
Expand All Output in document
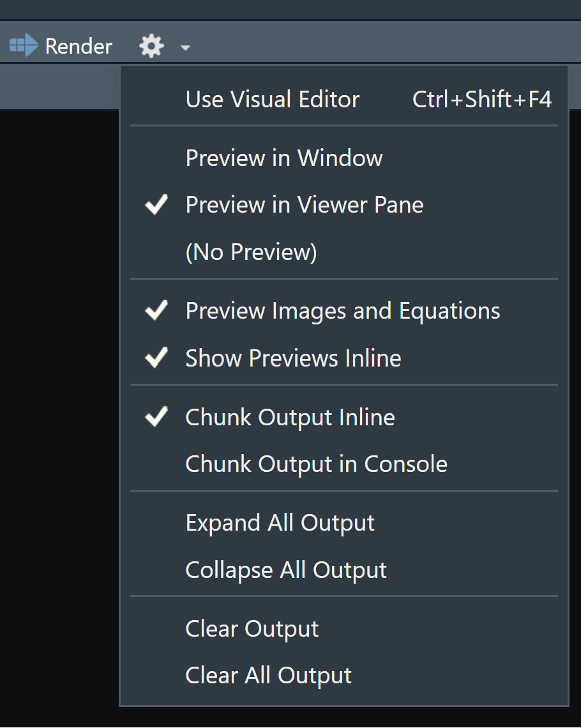(x=280, y=523)
